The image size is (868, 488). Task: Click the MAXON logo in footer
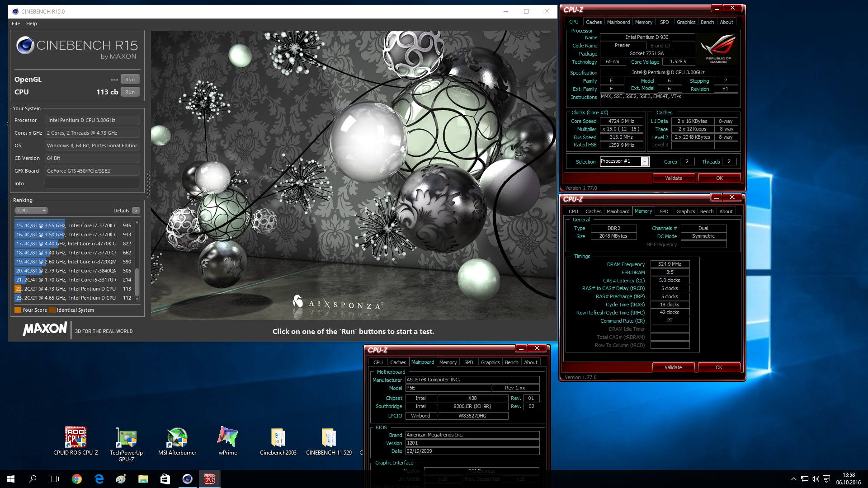(45, 329)
